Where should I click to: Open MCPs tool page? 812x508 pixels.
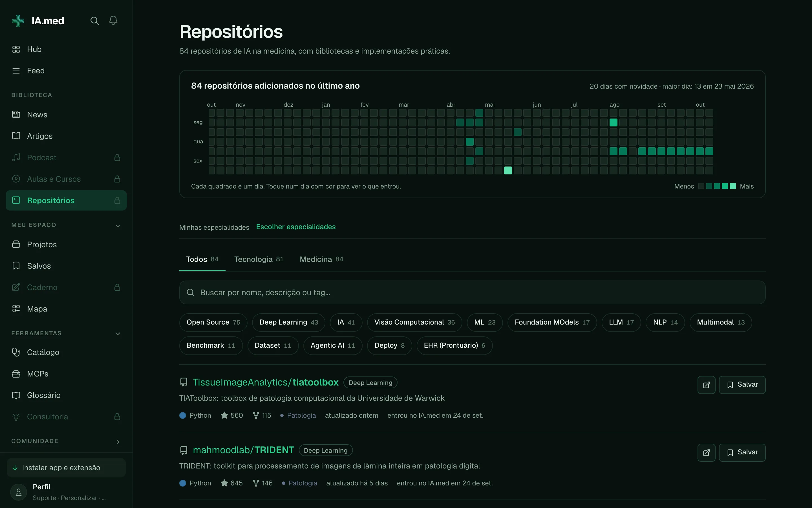(x=66, y=374)
